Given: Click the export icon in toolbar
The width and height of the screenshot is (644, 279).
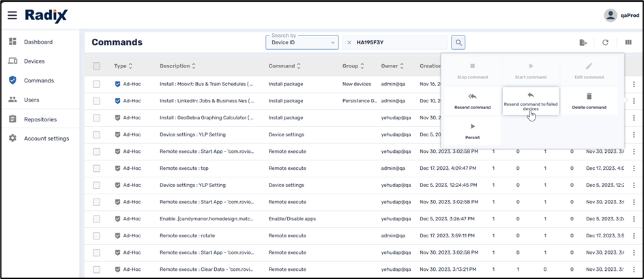Looking at the screenshot, I should click(x=583, y=42).
